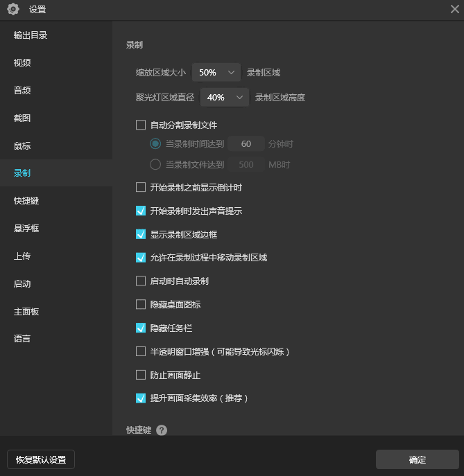Close the settings dialog with the X
The width and height of the screenshot is (464, 476).
[454, 9]
